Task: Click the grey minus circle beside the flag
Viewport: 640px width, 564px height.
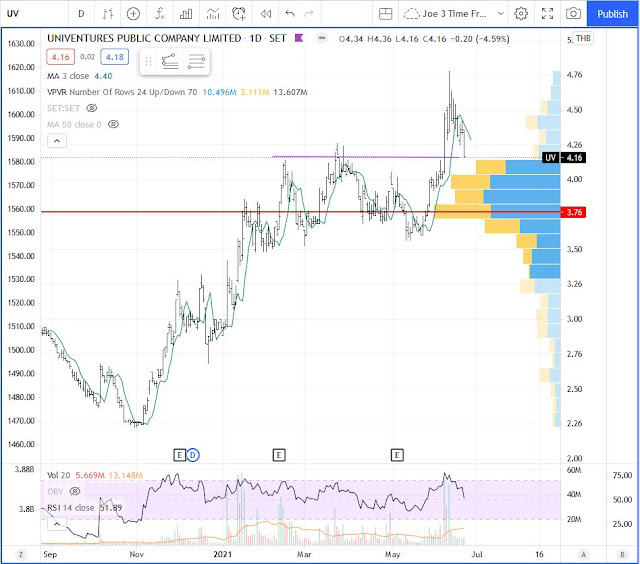Action: pos(322,38)
